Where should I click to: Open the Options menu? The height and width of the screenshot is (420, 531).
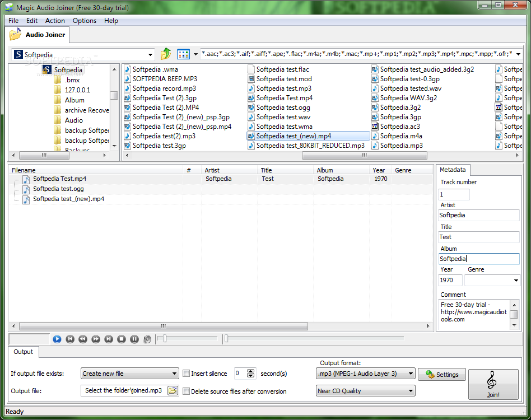coord(85,21)
